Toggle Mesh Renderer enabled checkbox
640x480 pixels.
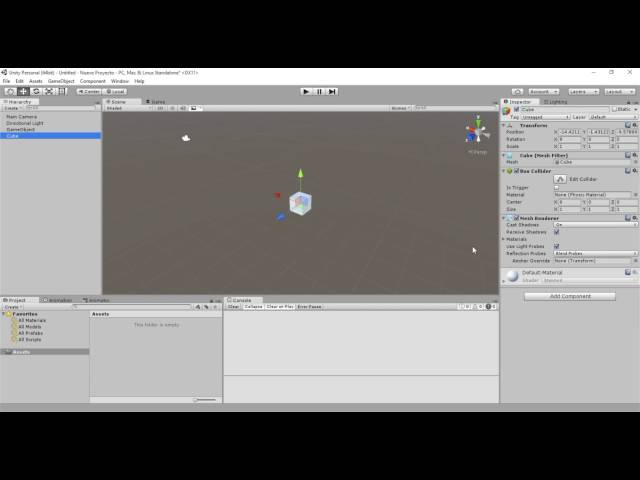pos(516,218)
